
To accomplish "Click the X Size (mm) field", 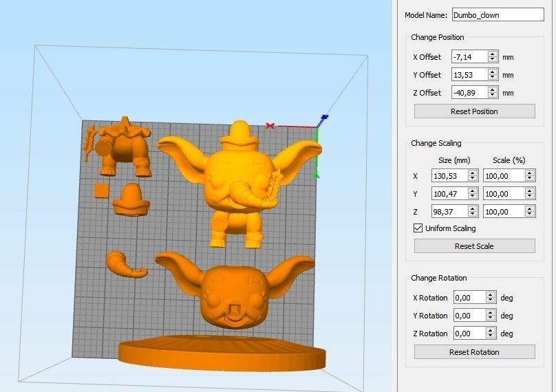I will tap(449, 176).
